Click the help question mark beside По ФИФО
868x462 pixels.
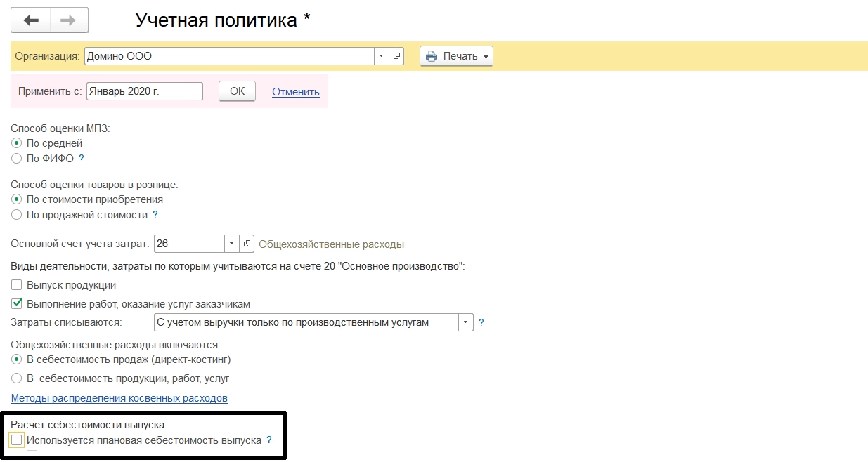coord(82,159)
